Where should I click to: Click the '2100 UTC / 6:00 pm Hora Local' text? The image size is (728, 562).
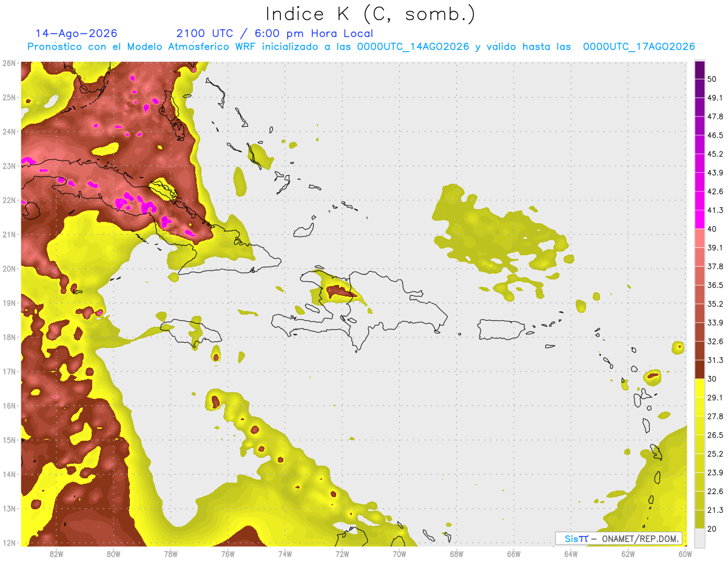pos(275,33)
